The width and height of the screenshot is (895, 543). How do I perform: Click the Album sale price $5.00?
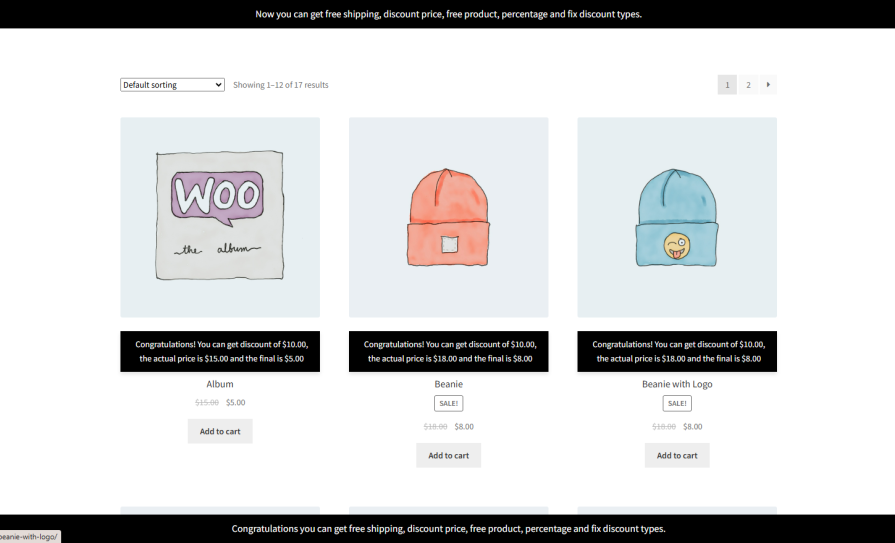tap(235, 402)
